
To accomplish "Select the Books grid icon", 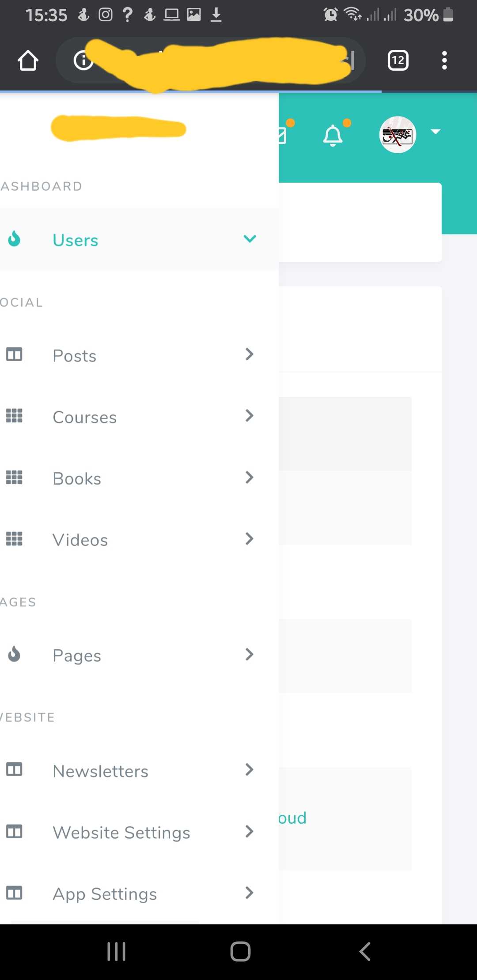I will pyautogui.click(x=14, y=478).
